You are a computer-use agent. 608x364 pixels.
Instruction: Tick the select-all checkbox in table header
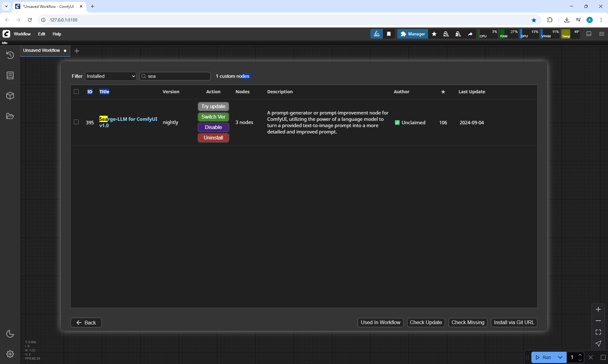[76, 92]
